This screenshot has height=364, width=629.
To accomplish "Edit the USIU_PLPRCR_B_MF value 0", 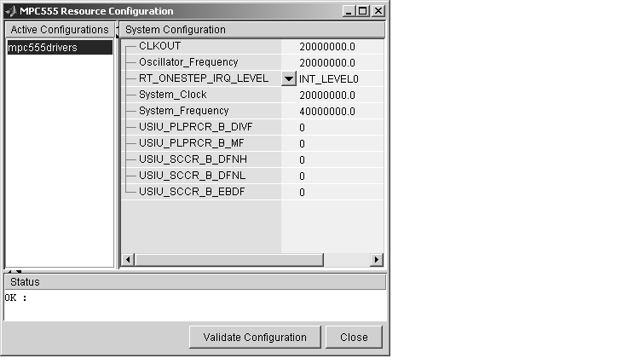I will click(x=332, y=144).
